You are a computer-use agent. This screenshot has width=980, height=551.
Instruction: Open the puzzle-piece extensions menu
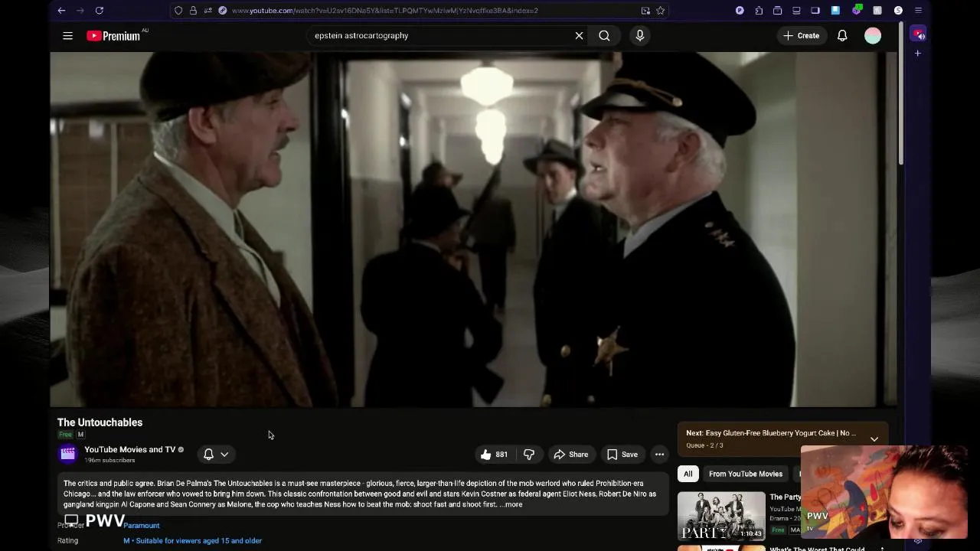(759, 11)
